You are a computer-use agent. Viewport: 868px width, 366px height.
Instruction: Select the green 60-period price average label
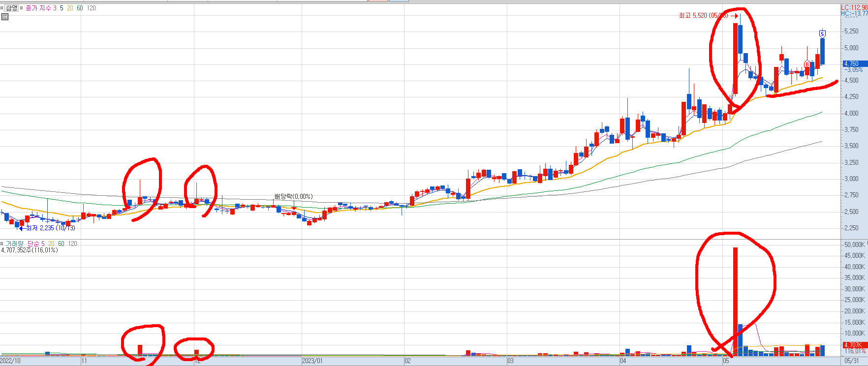point(80,8)
